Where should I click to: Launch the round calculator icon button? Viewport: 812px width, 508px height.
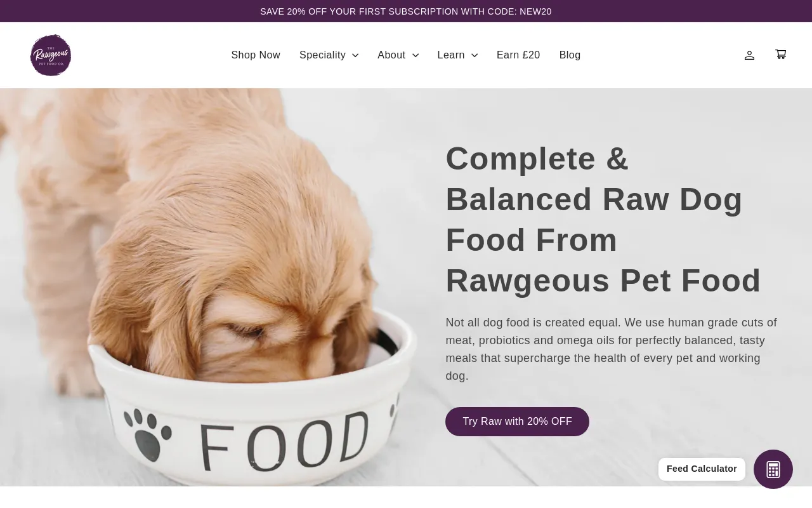(x=773, y=469)
